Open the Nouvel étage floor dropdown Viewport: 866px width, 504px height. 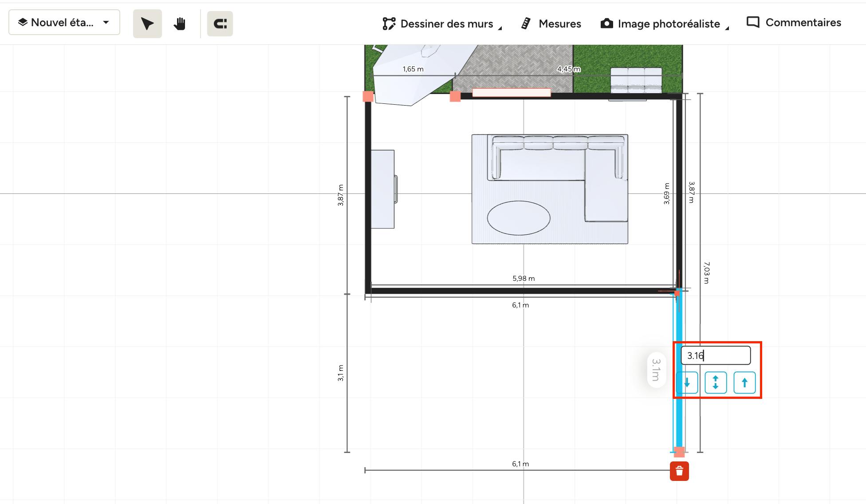click(x=64, y=22)
